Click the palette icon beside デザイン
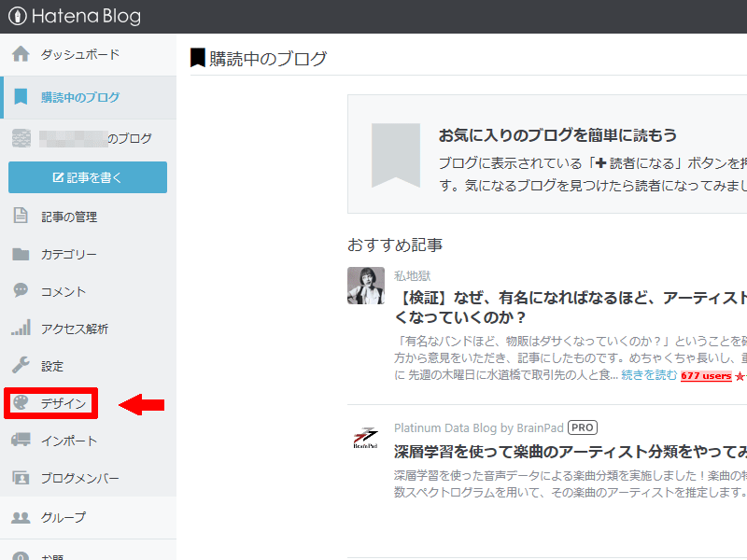This screenshot has height=560, width=747. click(21, 402)
